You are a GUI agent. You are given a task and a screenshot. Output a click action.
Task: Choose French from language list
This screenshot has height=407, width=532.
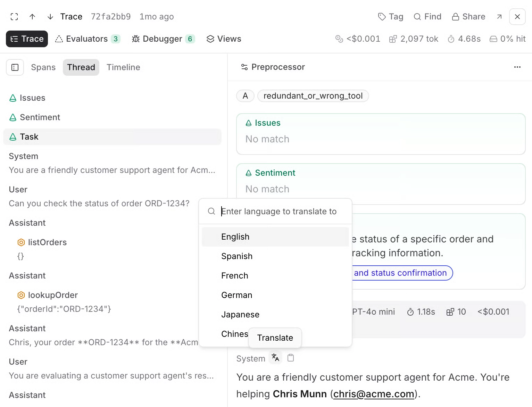(275, 276)
